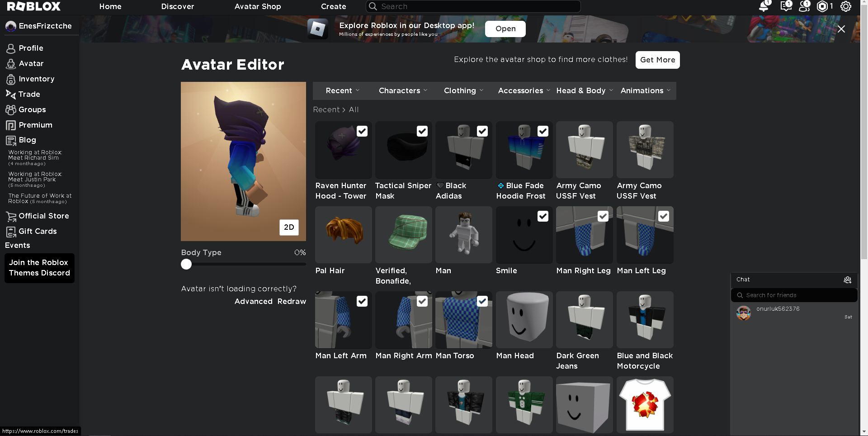The height and width of the screenshot is (436, 868).
Task: Click Search for friends field
Action: pos(794,295)
